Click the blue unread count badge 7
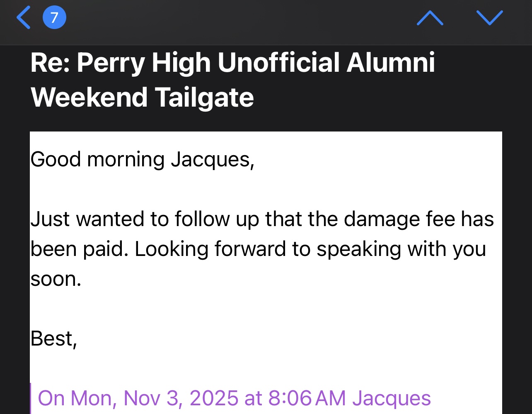Viewport: 532px width, 414px height. [54, 18]
